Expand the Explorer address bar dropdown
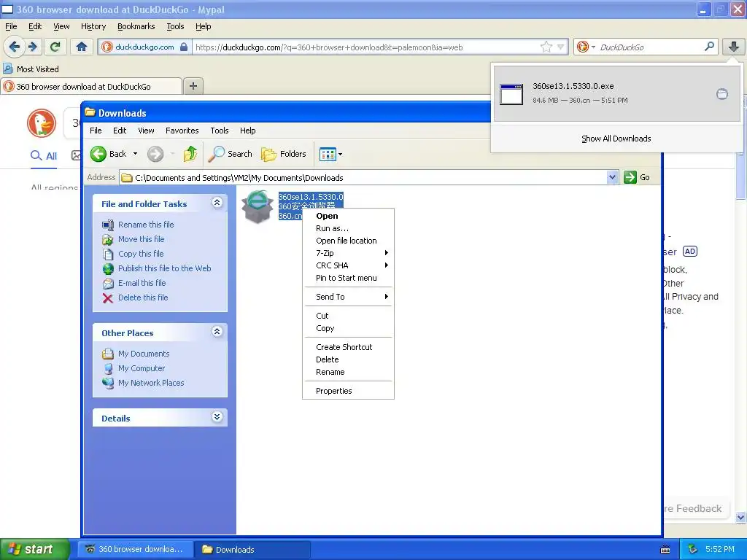This screenshot has width=747, height=560. [x=612, y=178]
